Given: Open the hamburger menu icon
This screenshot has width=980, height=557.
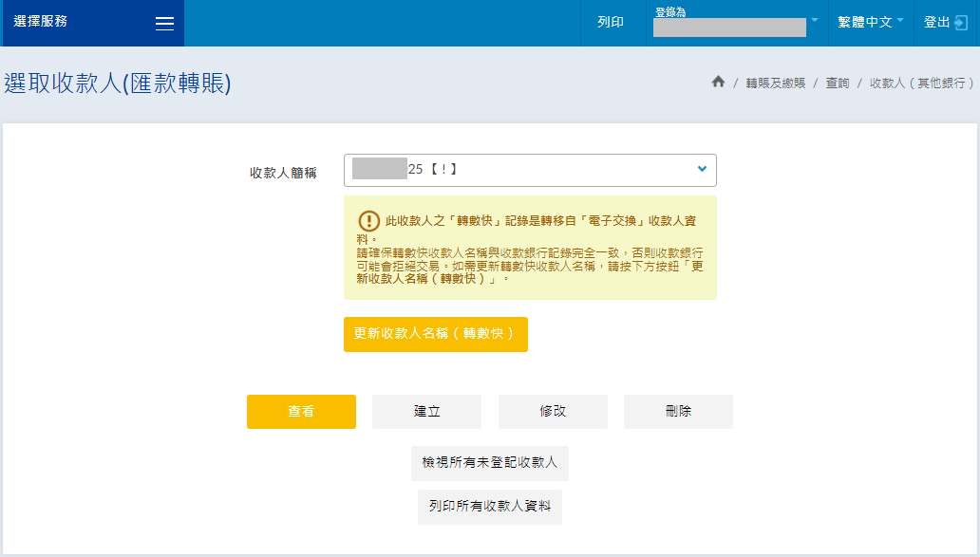Looking at the screenshot, I should coord(164,24).
